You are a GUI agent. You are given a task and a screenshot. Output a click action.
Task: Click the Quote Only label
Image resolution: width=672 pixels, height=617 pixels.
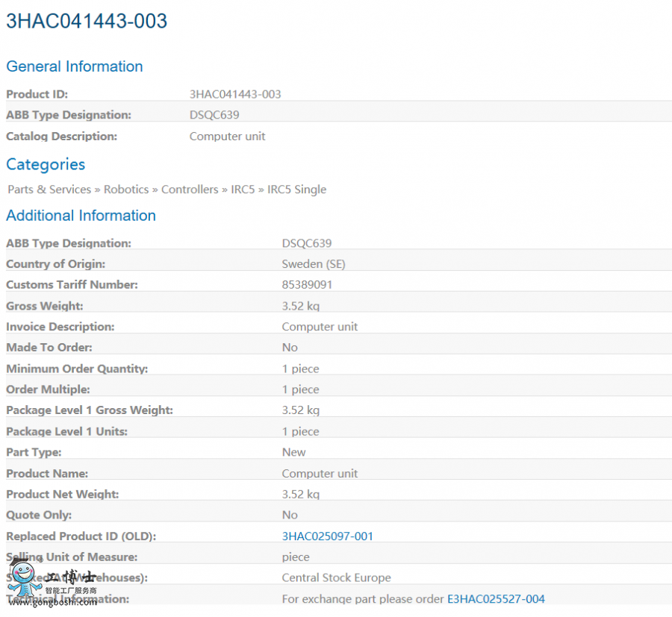point(39,515)
